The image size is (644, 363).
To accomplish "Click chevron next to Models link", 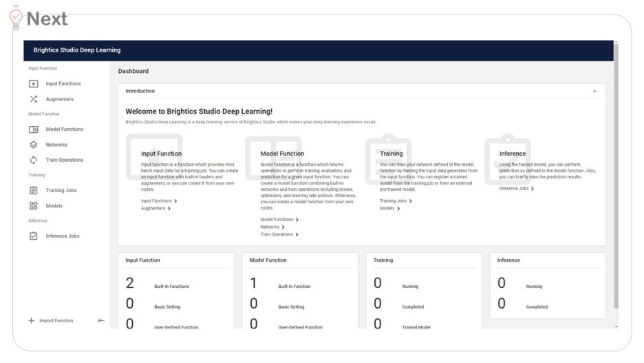I will pos(398,209).
